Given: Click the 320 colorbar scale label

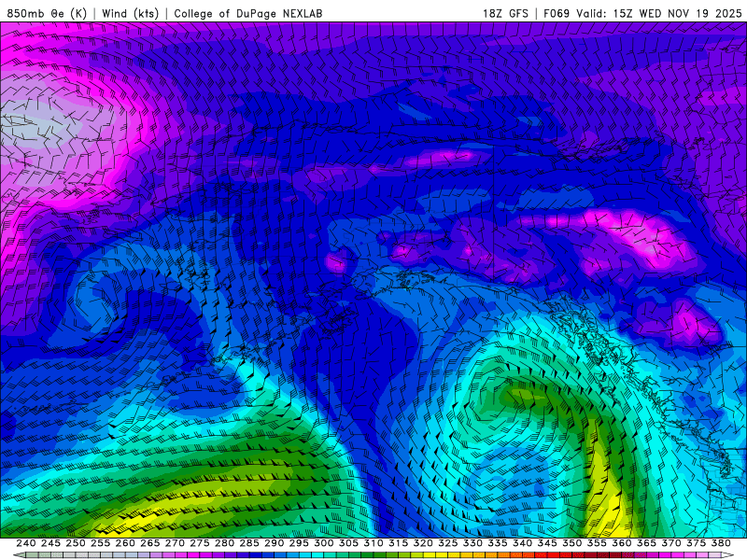Looking at the screenshot, I should 423,543.
